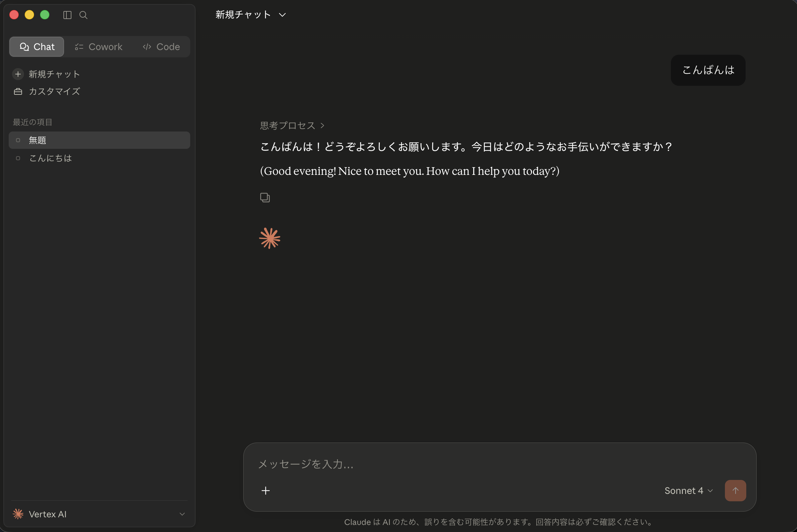
Task: Expand the Vertex AI account menu chevron
Action: click(x=182, y=514)
